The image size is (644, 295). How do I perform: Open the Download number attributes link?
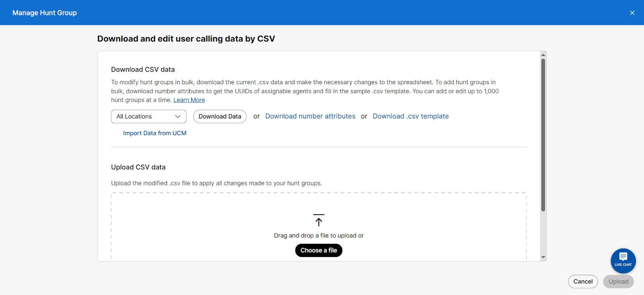[310, 116]
